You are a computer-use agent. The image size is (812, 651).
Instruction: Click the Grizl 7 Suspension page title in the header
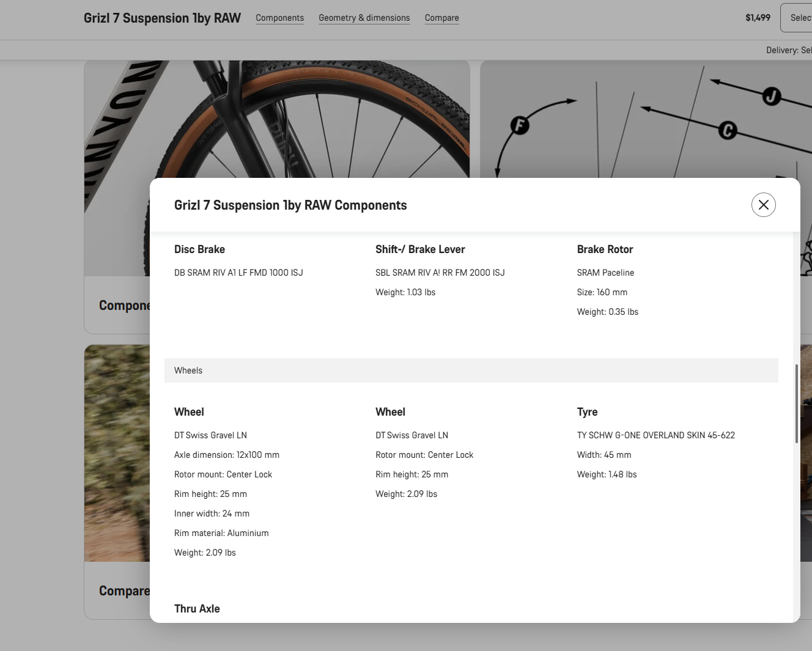tap(162, 18)
